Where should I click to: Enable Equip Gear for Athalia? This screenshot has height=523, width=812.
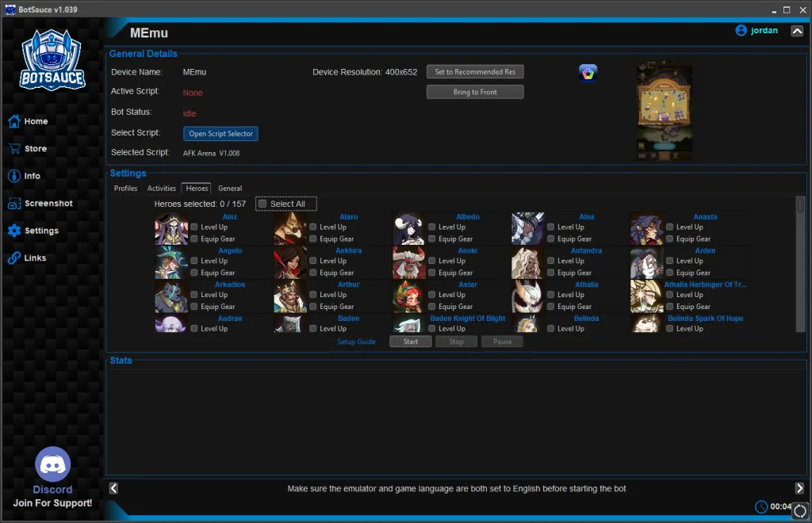551,306
